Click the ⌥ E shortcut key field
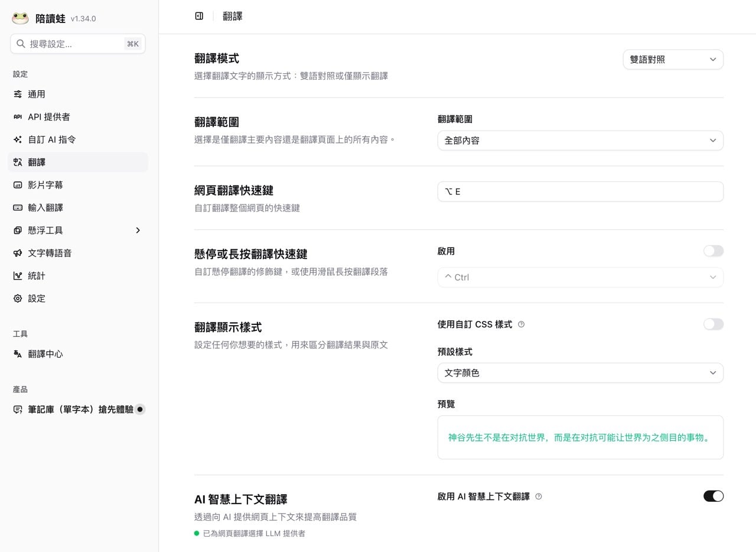756x552 pixels. pos(580,191)
